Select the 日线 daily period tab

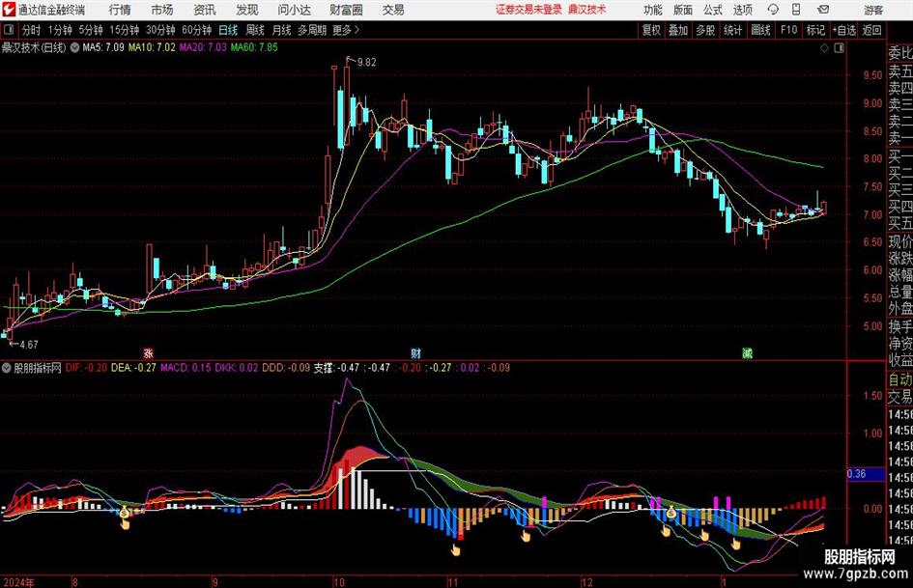[x=228, y=30]
